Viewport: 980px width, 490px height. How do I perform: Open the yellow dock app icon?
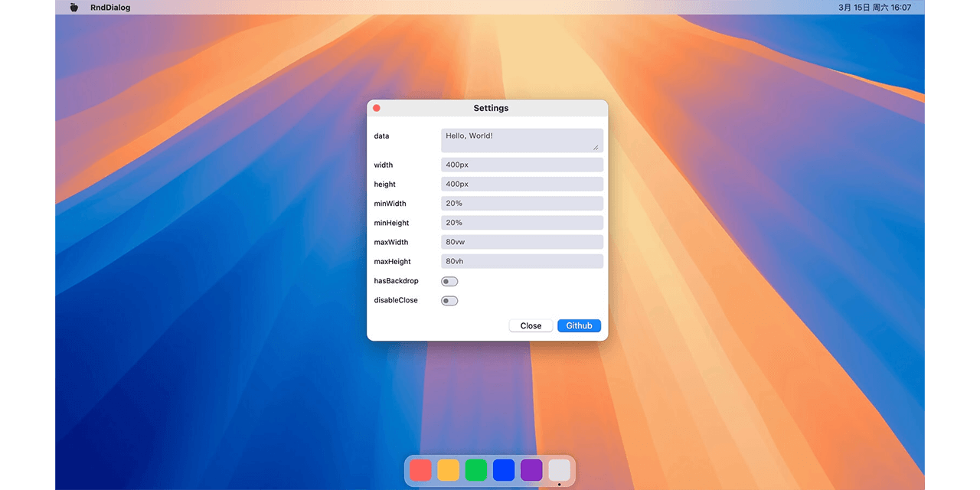tap(448, 470)
